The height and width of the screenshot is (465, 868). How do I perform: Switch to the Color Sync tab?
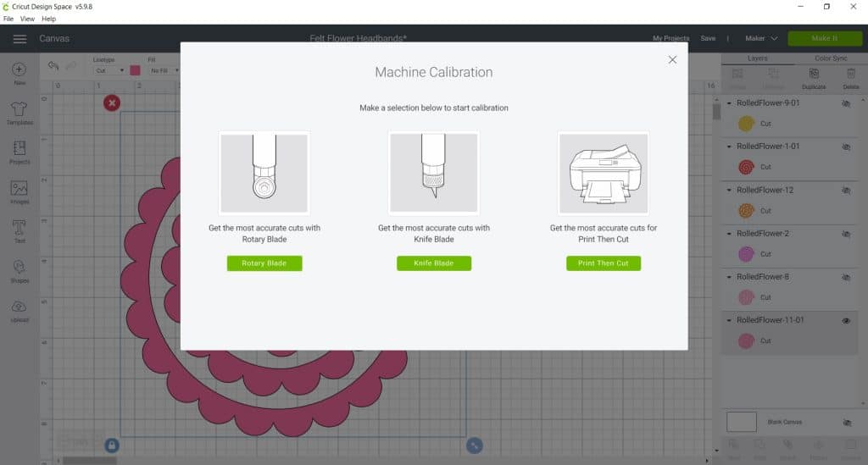pyautogui.click(x=831, y=58)
